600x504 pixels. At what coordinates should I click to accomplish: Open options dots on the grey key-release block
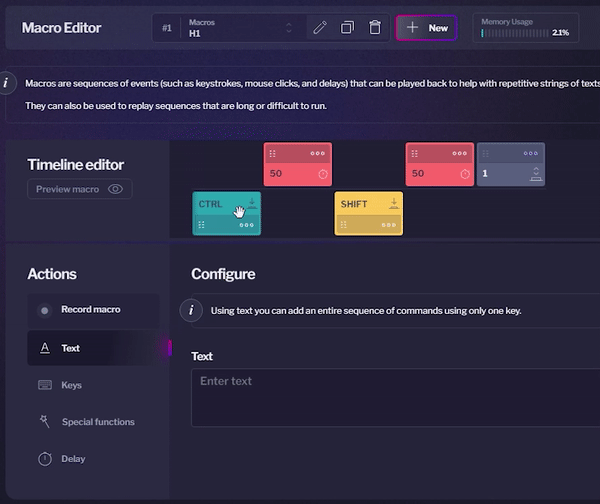531,154
